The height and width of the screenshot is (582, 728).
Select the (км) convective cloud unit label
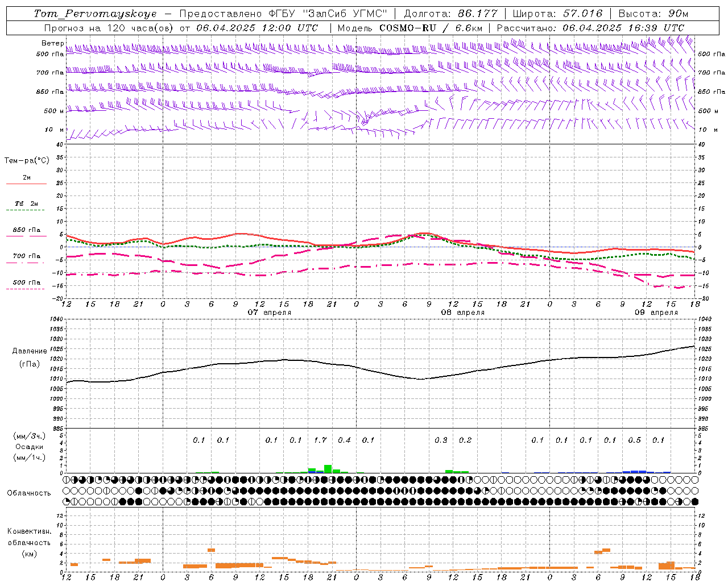29,554
